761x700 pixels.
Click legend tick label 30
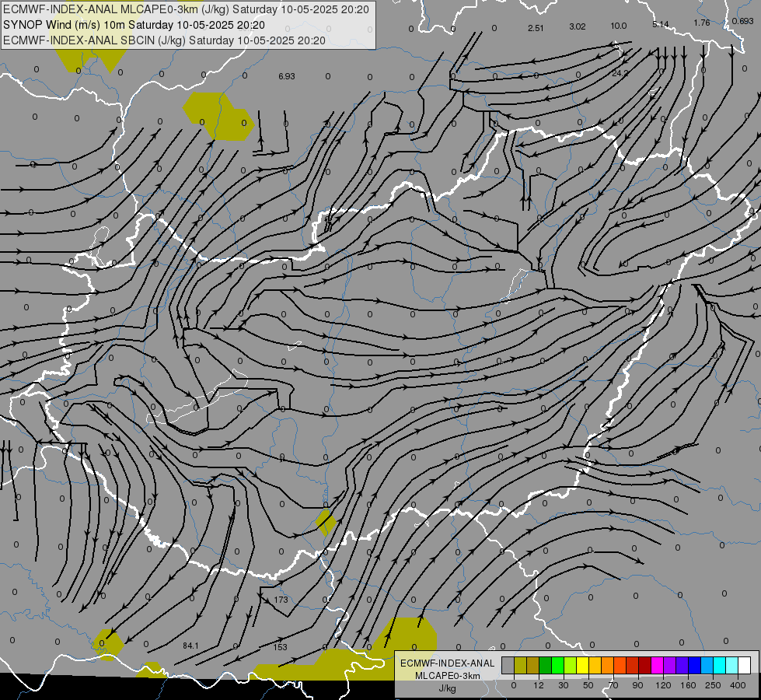[564, 685]
